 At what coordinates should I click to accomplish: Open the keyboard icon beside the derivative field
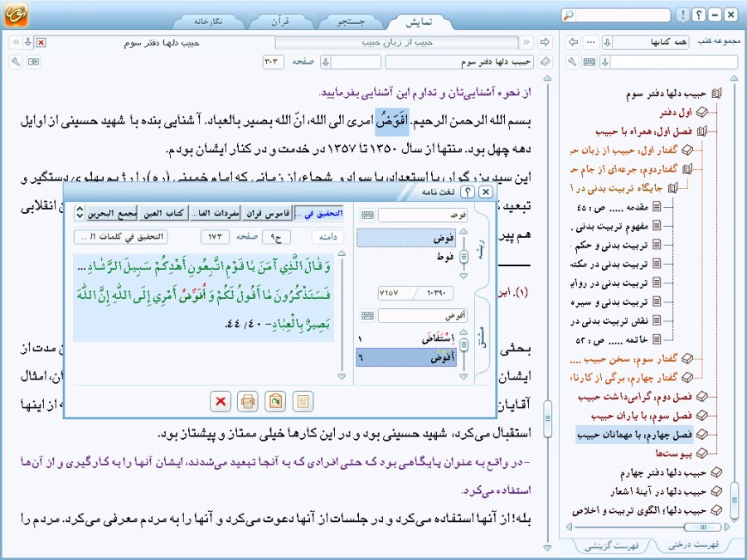367,316
